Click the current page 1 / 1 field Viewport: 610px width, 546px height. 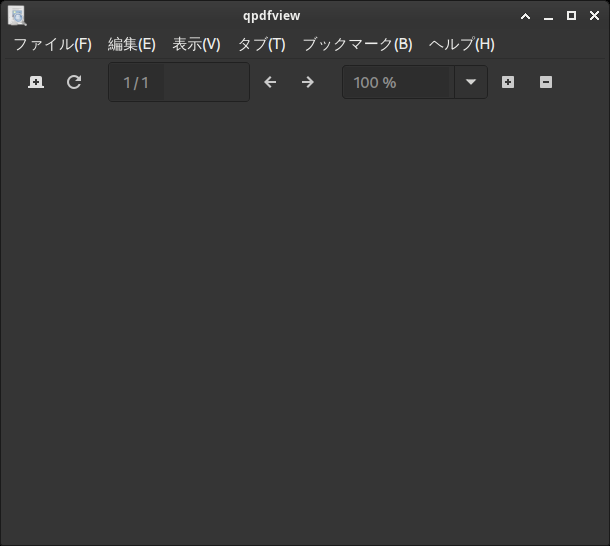pyautogui.click(x=179, y=82)
